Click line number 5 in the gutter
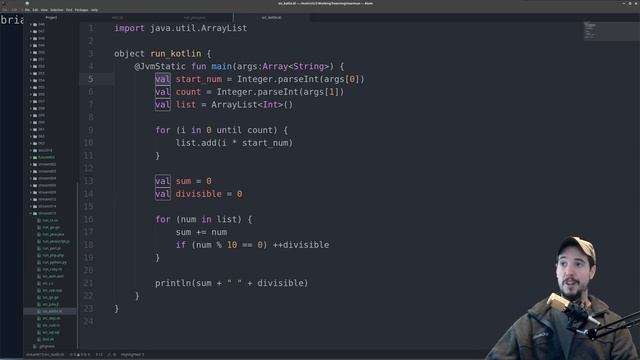The image size is (640, 360). [x=91, y=79]
